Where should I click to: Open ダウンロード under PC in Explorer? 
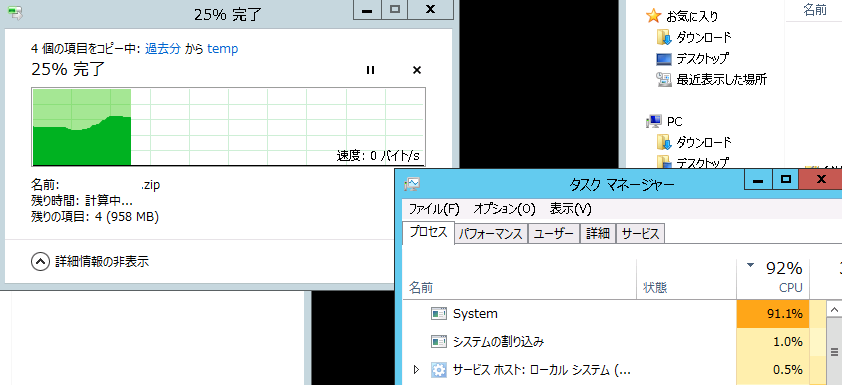click(703, 143)
